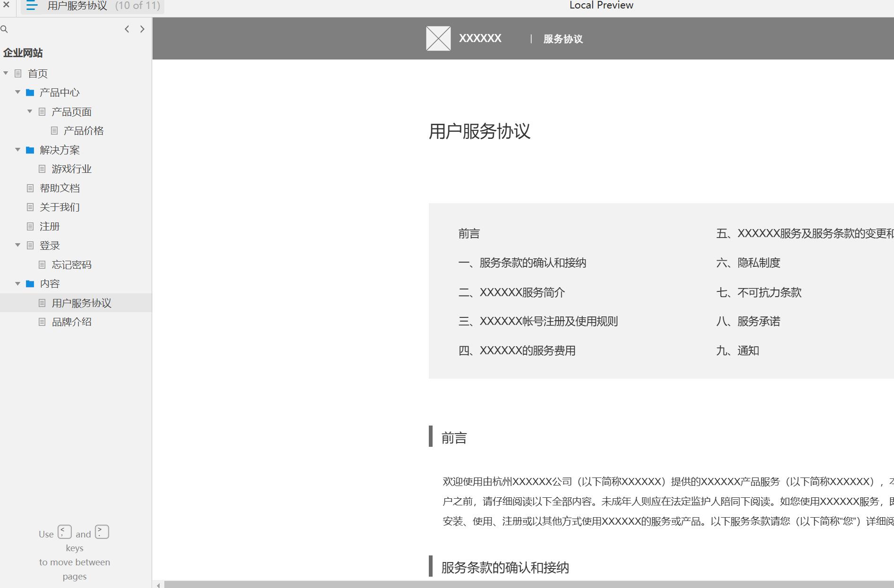Click page icon next to 忘记密码

pyautogui.click(x=42, y=264)
